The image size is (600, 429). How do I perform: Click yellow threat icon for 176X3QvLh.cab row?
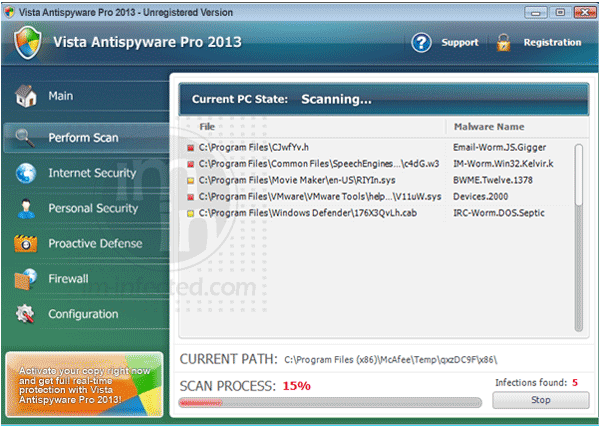coord(190,214)
